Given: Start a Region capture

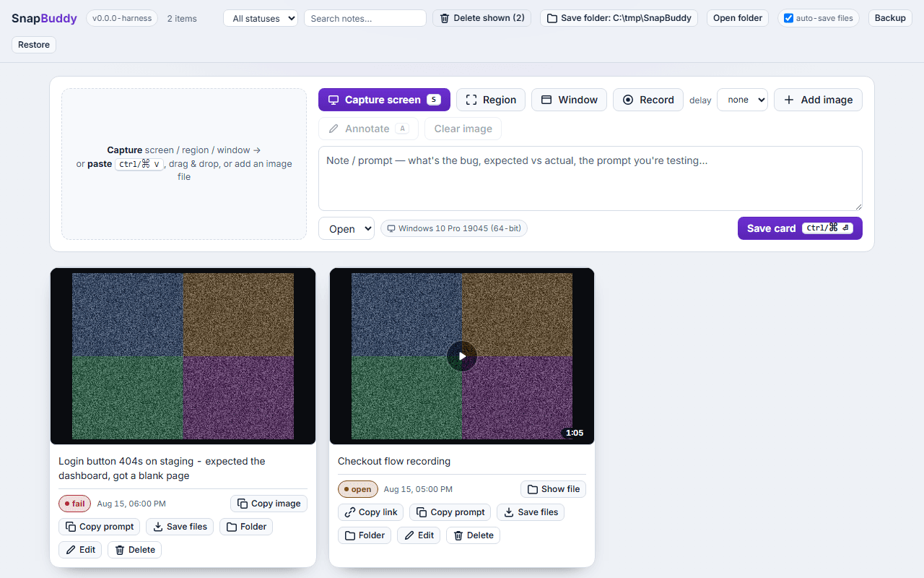Looking at the screenshot, I should tap(491, 100).
